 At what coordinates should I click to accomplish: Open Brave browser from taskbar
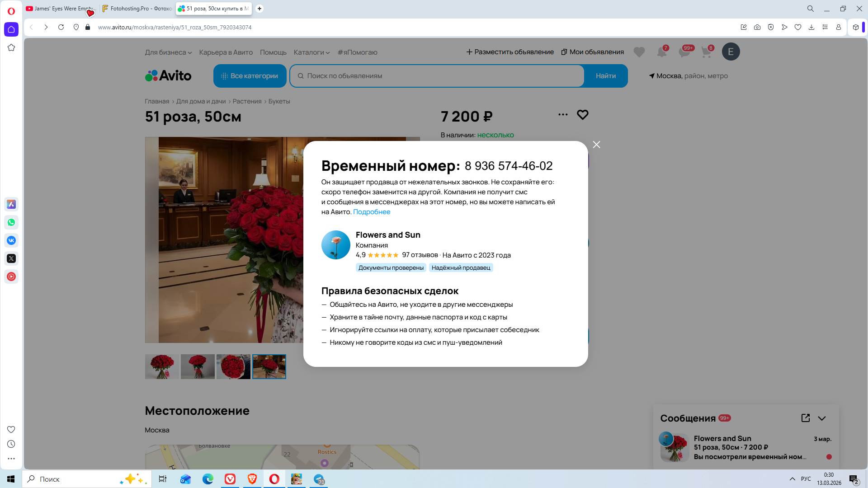[252, 479]
